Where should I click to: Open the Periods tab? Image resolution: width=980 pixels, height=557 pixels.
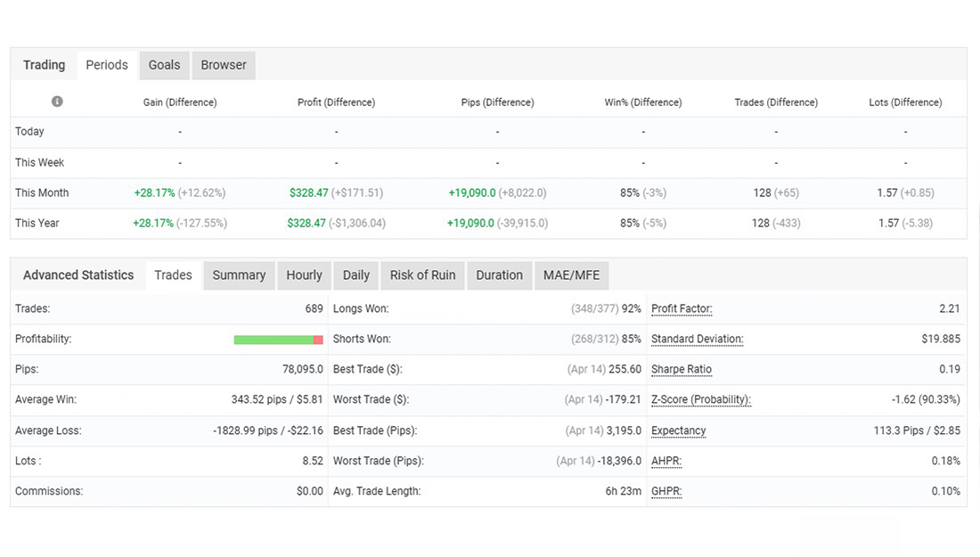tap(106, 64)
